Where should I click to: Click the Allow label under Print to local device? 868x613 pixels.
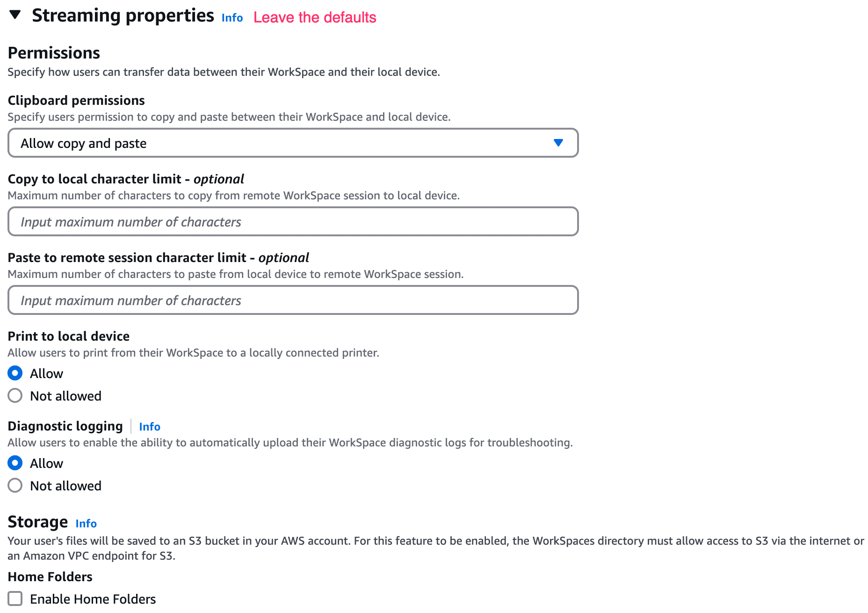coord(47,373)
